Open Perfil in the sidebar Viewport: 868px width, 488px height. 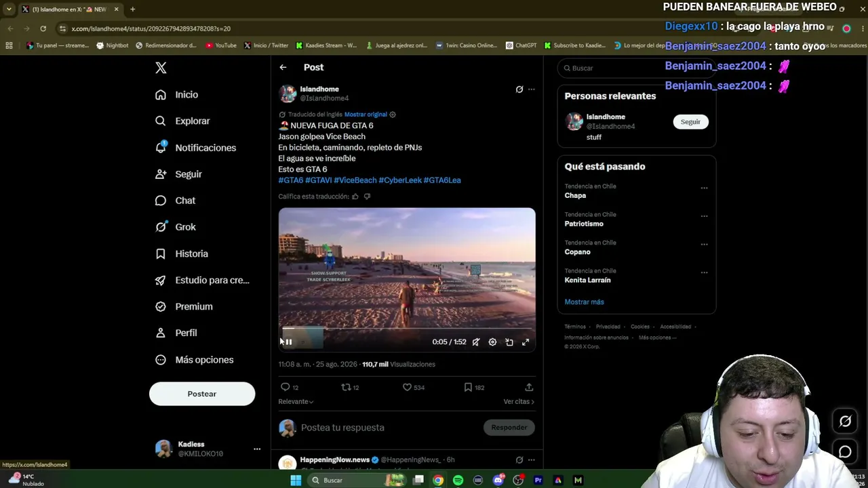176,333
